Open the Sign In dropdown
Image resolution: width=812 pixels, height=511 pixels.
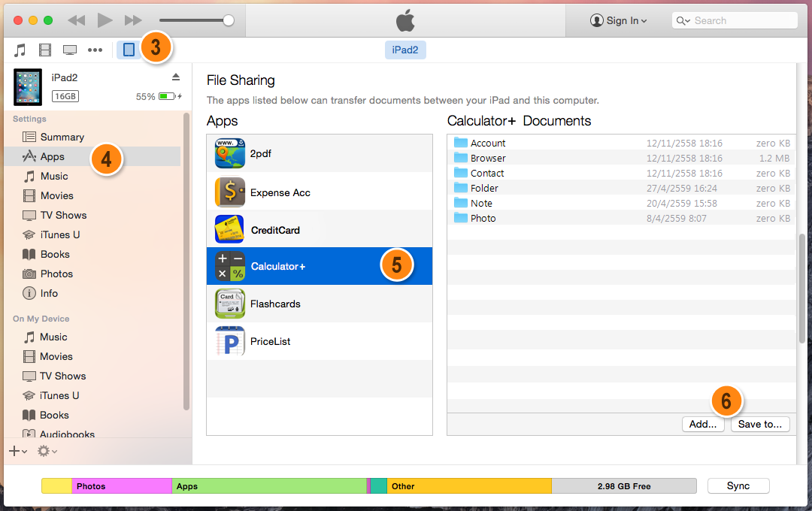click(618, 21)
